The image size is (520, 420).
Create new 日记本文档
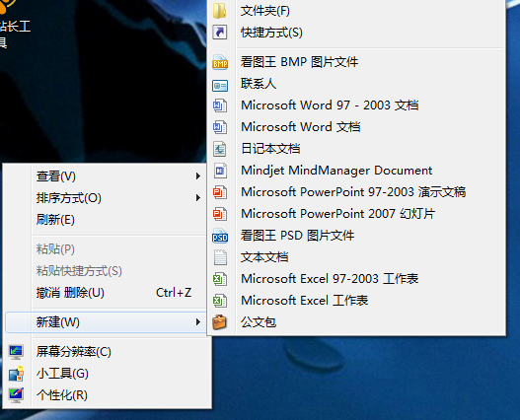click(x=356, y=149)
